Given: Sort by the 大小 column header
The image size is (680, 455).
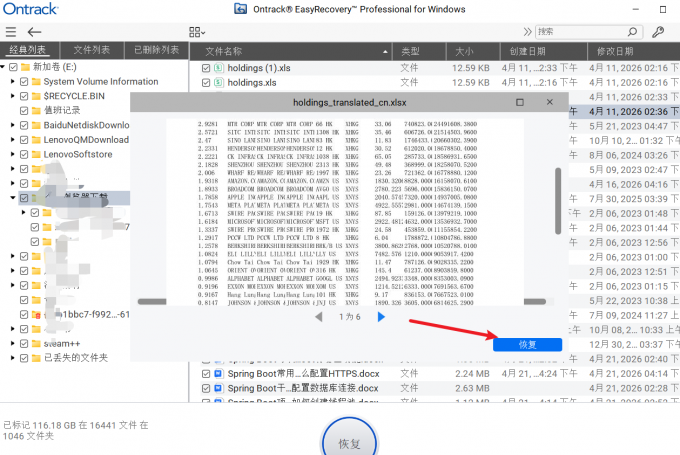Looking at the screenshot, I should coord(473,51).
